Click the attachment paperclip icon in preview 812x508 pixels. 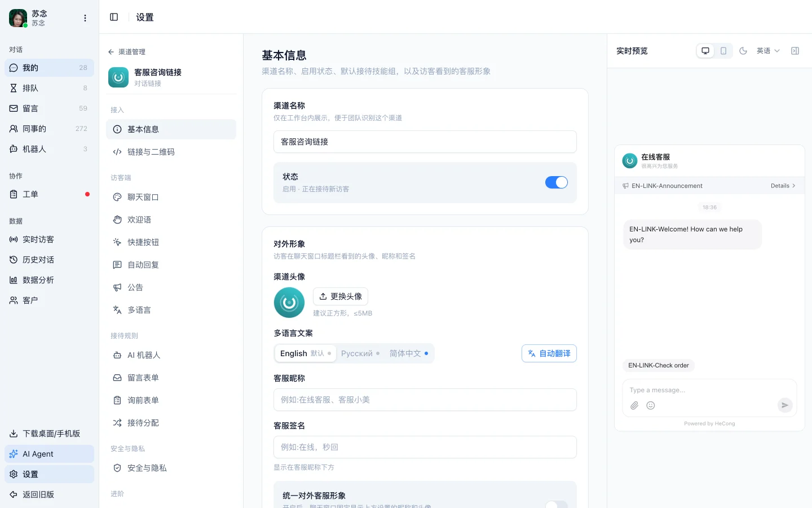pos(634,405)
